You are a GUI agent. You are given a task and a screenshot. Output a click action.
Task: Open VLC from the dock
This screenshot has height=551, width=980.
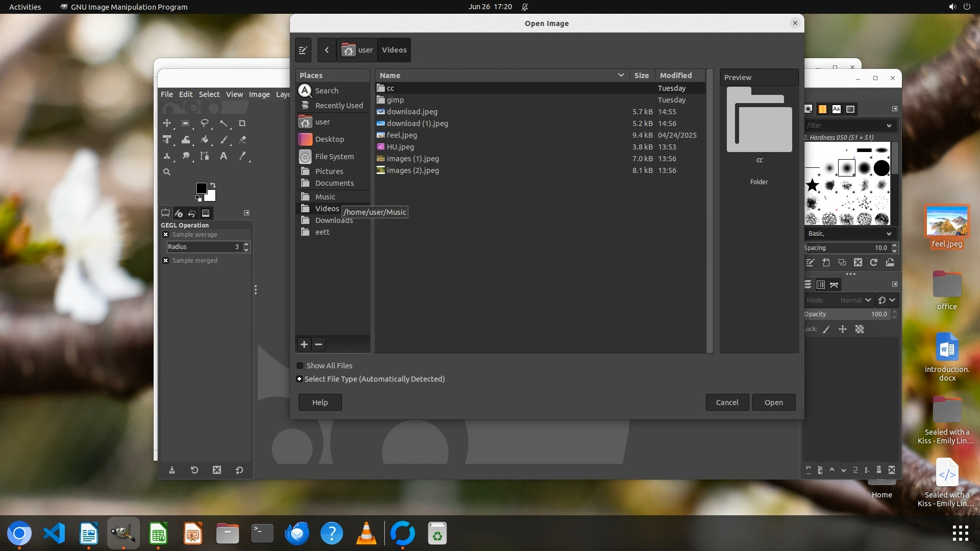point(366,534)
